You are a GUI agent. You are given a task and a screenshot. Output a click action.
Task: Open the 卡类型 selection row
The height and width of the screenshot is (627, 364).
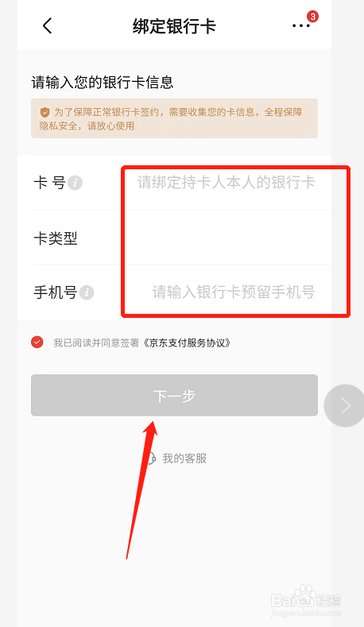pos(182,238)
